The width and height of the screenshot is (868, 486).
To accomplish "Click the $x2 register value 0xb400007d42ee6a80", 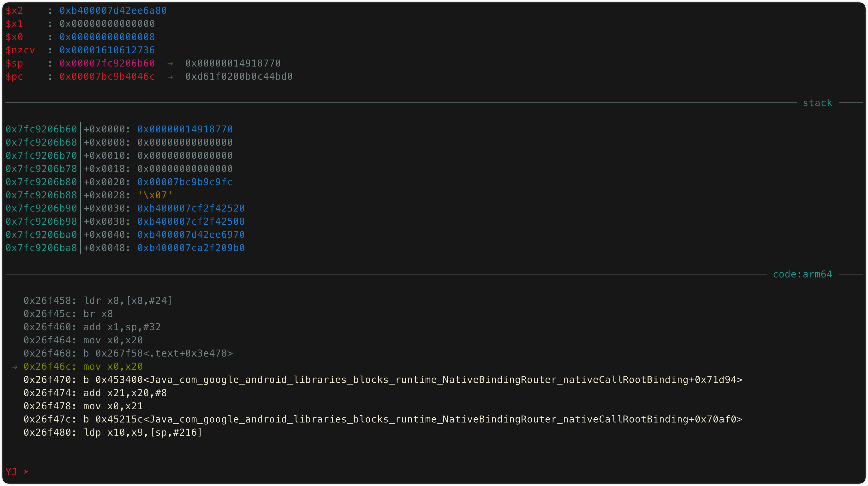I will click(113, 11).
